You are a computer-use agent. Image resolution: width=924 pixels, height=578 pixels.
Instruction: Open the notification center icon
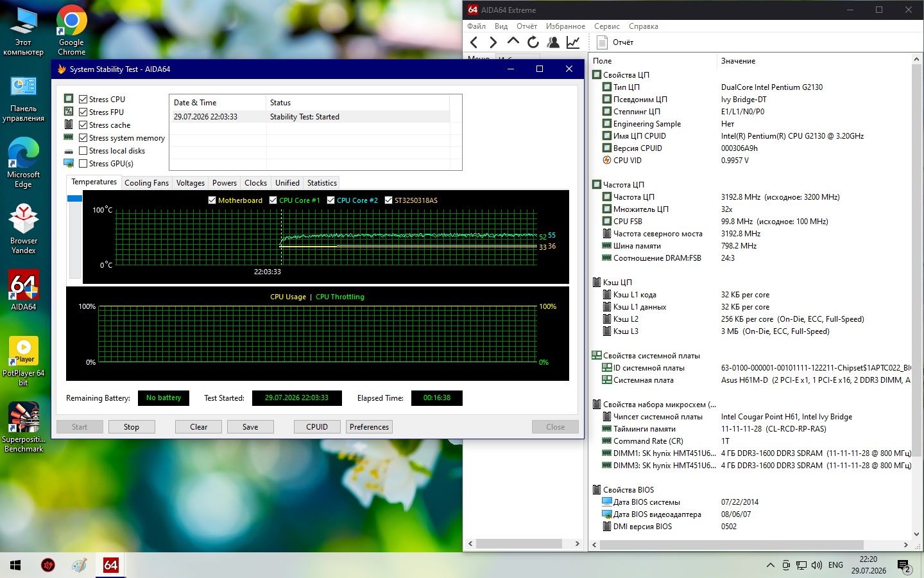pyautogui.click(x=904, y=565)
